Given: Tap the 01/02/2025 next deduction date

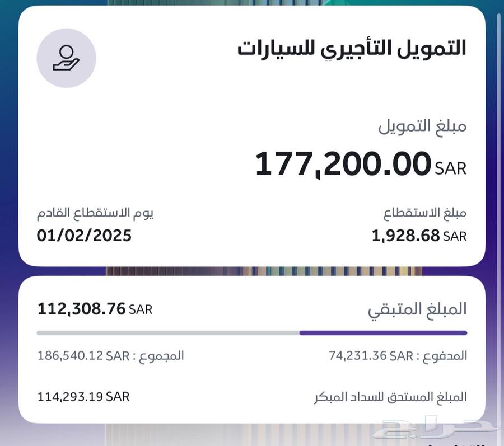Looking at the screenshot, I should click(84, 236).
